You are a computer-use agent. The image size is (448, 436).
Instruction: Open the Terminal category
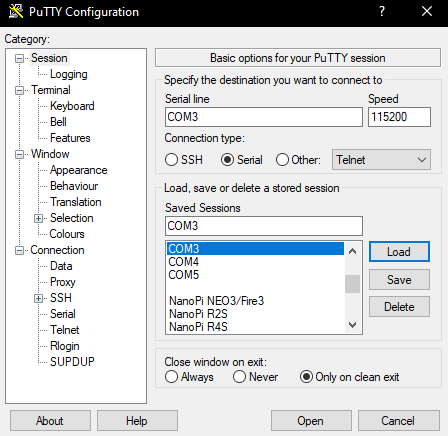(51, 90)
